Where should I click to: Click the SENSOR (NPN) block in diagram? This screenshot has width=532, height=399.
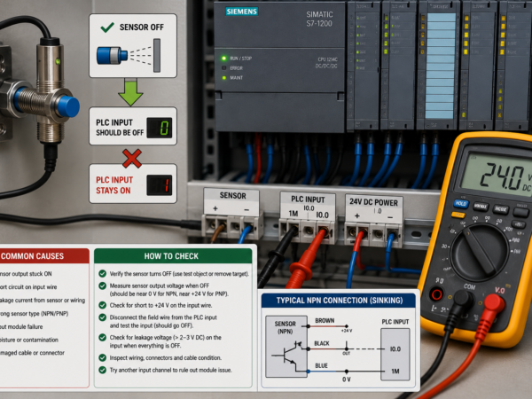286,347
